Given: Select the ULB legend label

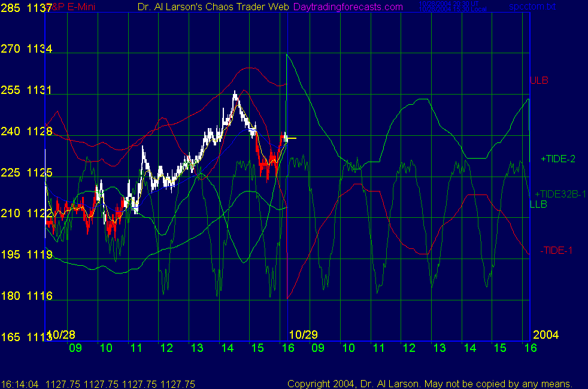Looking at the screenshot, I should pyautogui.click(x=539, y=80).
